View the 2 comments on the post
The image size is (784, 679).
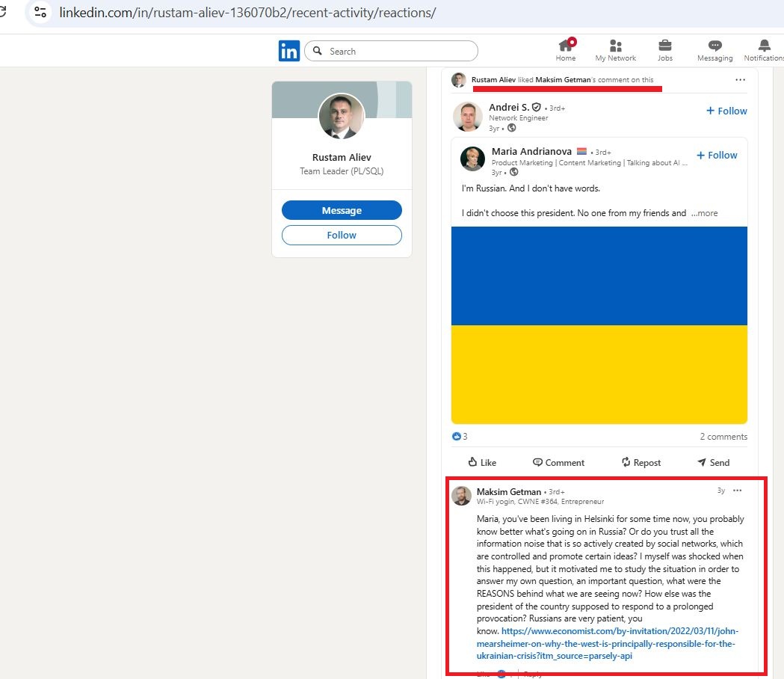(723, 436)
